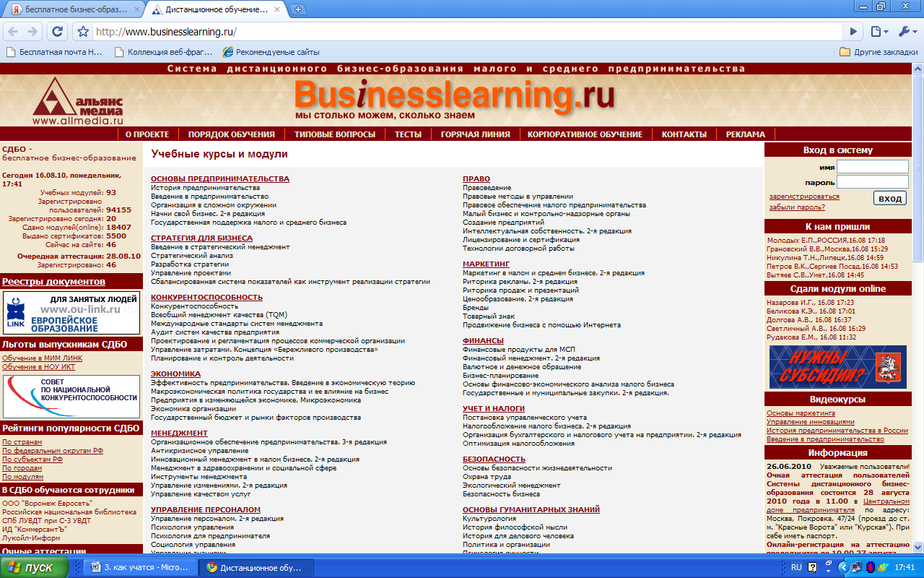Open the МАРКЕТИНГ category heading
Image resolution: width=924 pixels, height=578 pixels.
486,264
